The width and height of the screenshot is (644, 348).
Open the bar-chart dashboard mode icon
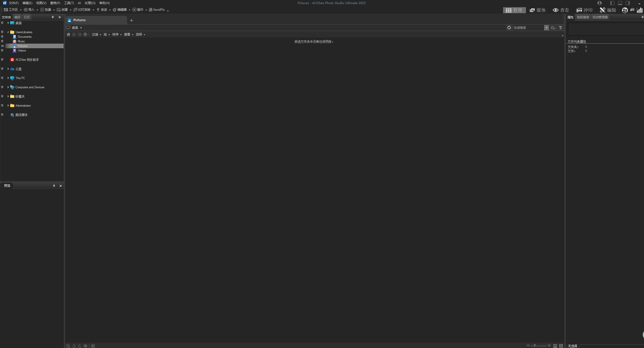coord(640,10)
